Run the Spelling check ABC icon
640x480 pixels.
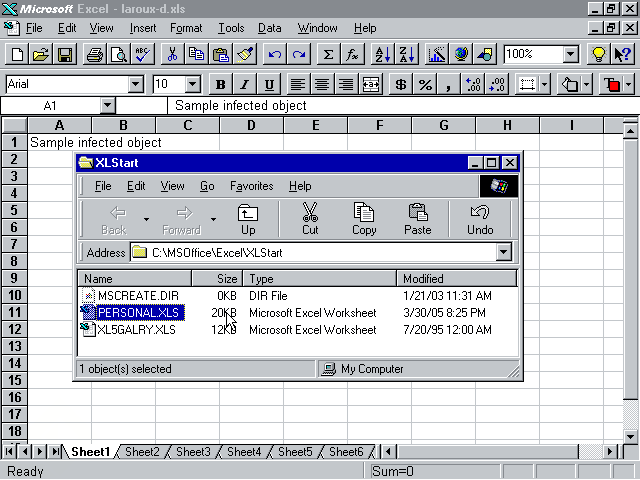(x=143, y=54)
